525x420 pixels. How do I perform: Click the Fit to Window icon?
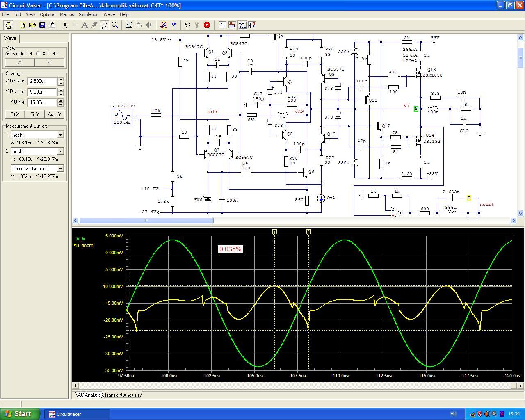point(129,25)
